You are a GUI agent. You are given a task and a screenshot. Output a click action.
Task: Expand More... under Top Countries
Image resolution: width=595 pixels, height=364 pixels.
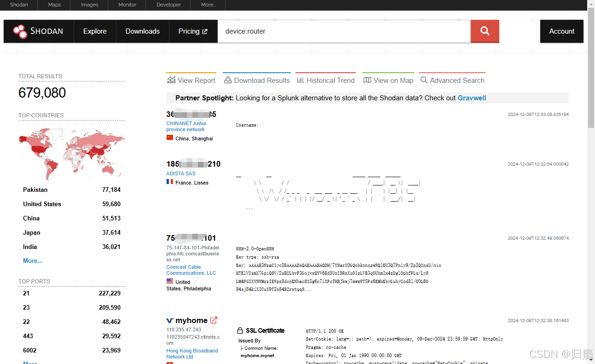[32, 260]
